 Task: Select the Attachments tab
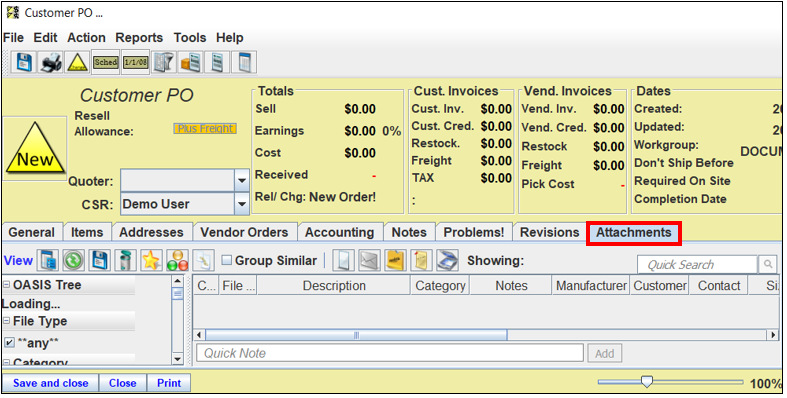tap(633, 232)
